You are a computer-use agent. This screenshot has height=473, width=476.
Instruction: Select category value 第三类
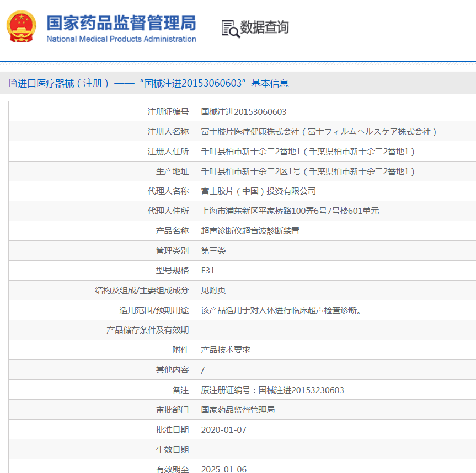213,251
